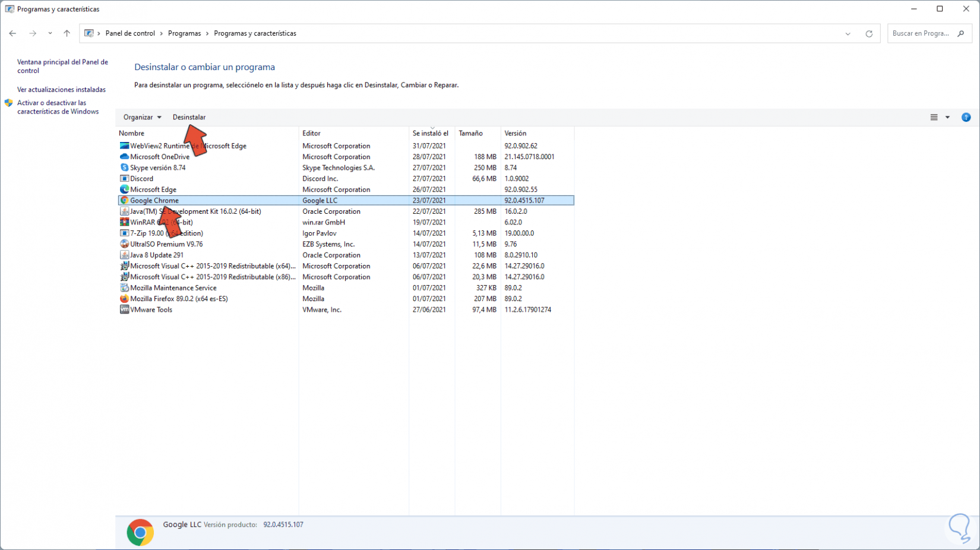This screenshot has width=980, height=550.
Task: Click the Skype versión 8.74 icon
Action: [124, 167]
